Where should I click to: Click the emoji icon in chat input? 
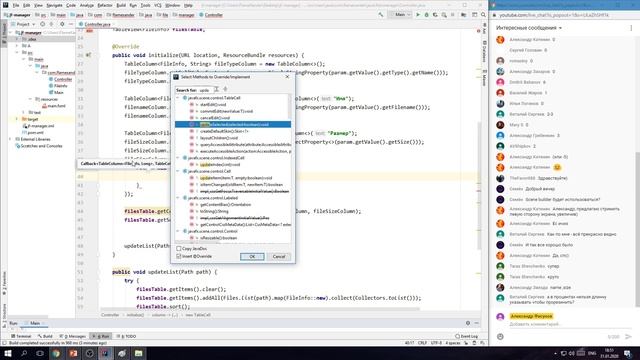click(x=500, y=336)
